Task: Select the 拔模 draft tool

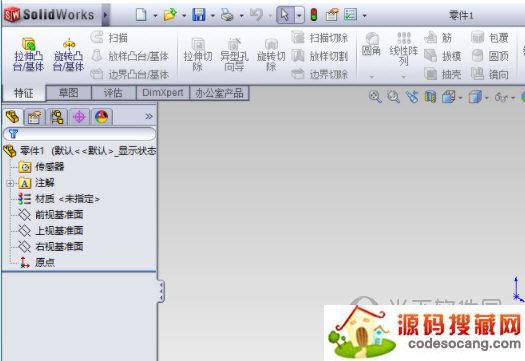Action: click(443, 56)
